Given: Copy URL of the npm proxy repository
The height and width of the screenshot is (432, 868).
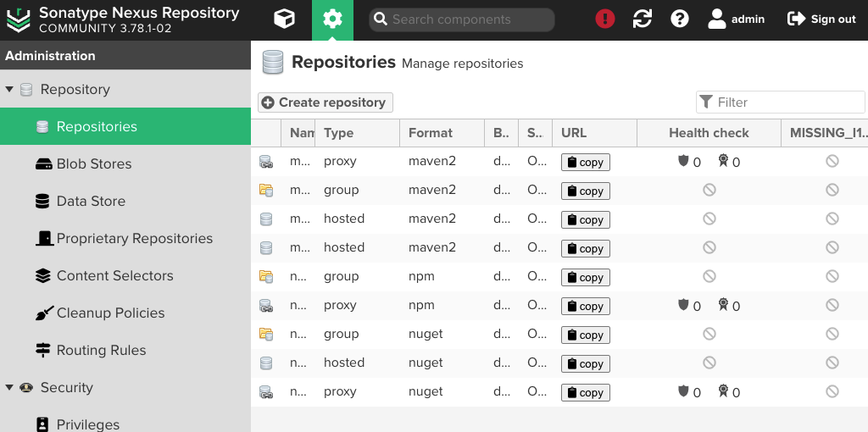Looking at the screenshot, I should 586,306.
